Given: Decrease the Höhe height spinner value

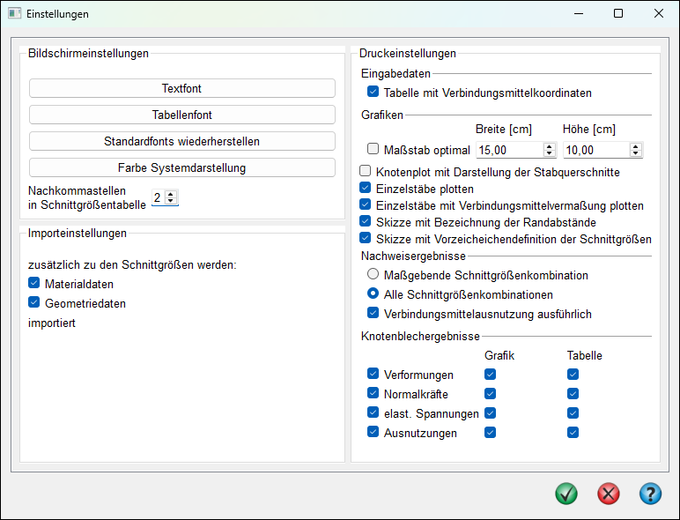Looking at the screenshot, I should point(636,154).
